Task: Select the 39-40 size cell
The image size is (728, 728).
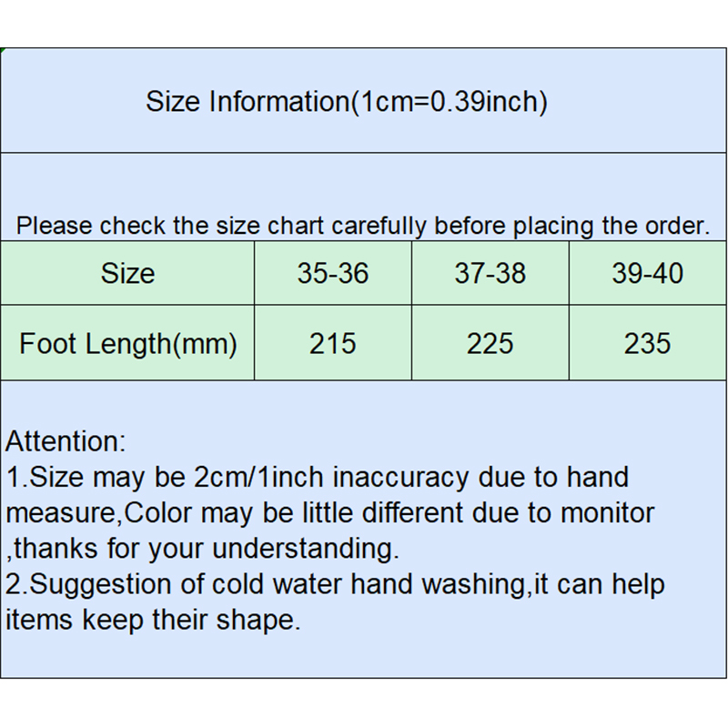Action: click(x=648, y=273)
